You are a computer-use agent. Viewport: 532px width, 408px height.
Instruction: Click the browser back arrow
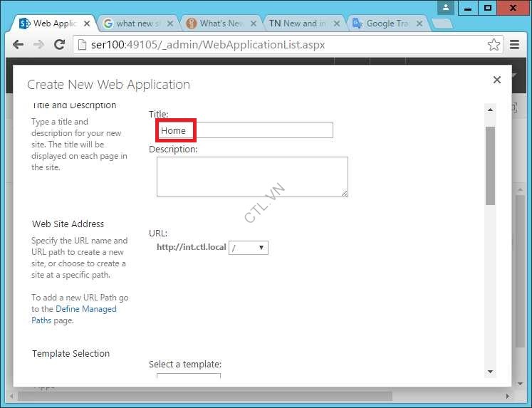tap(19, 44)
